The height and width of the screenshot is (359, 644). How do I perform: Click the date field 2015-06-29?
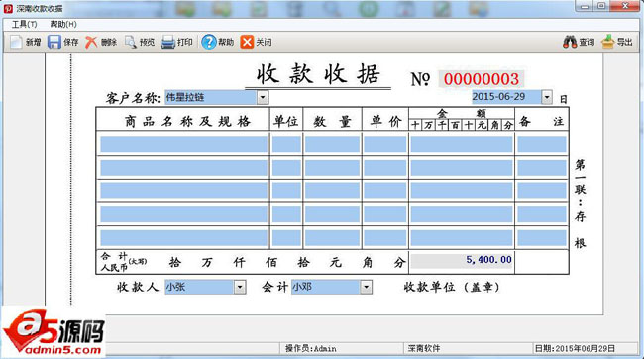(506, 97)
